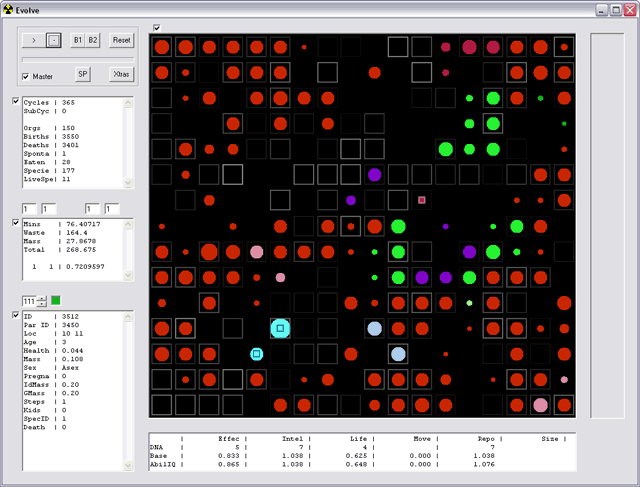The height and width of the screenshot is (487, 640).
Task: Click the 'Size' column header
Action: pos(550,439)
